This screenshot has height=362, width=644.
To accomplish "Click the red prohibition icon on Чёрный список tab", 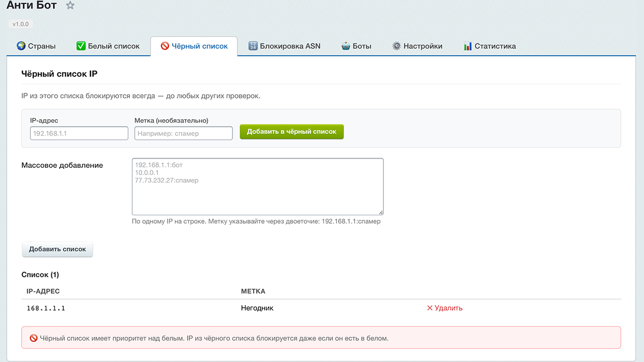I will click(165, 46).
